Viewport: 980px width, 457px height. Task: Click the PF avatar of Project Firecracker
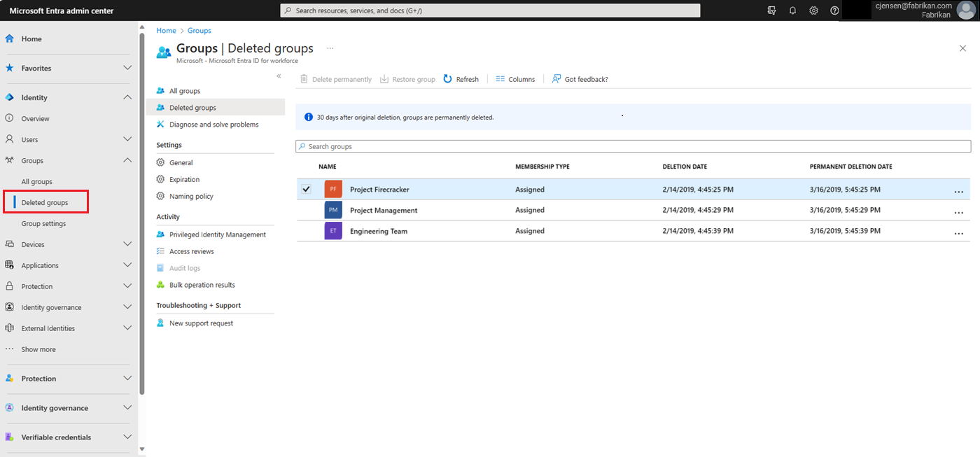coord(333,189)
